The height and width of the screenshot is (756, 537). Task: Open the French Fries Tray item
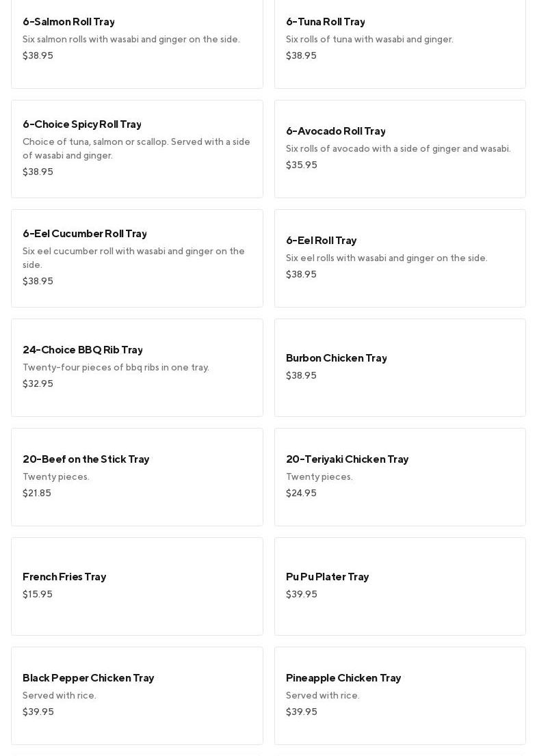[x=64, y=577]
